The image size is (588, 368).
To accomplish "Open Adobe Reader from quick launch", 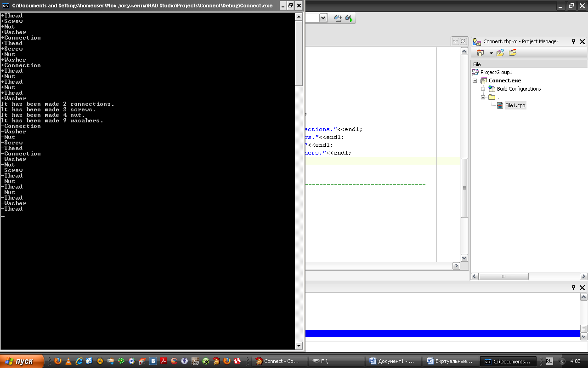I will coord(164,361).
